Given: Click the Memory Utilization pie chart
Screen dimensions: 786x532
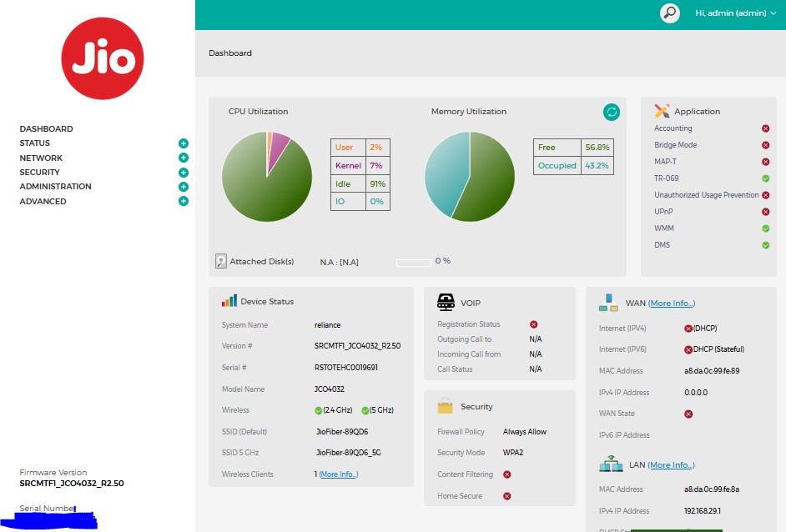Looking at the screenshot, I should [x=470, y=176].
